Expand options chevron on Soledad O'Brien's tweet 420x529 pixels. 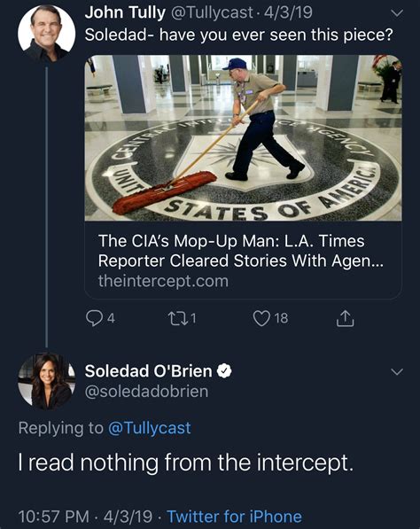[x=397, y=372]
